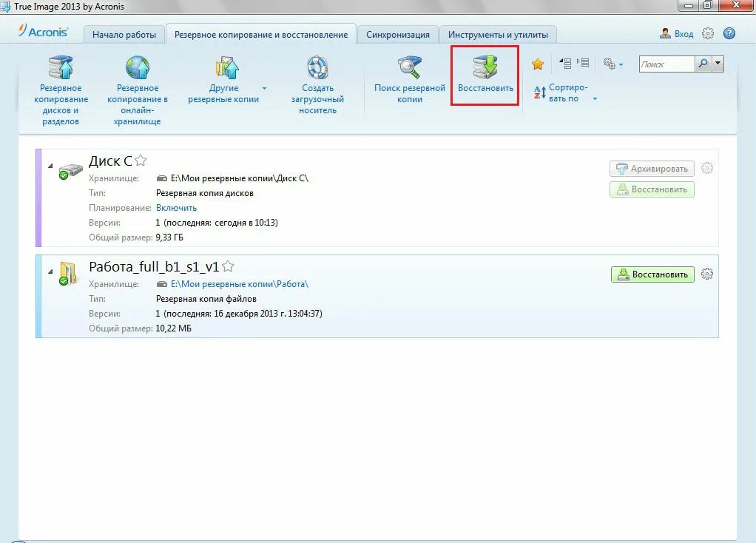Collapse the Диск С backup entry
This screenshot has height=543, width=756.
click(x=50, y=166)
